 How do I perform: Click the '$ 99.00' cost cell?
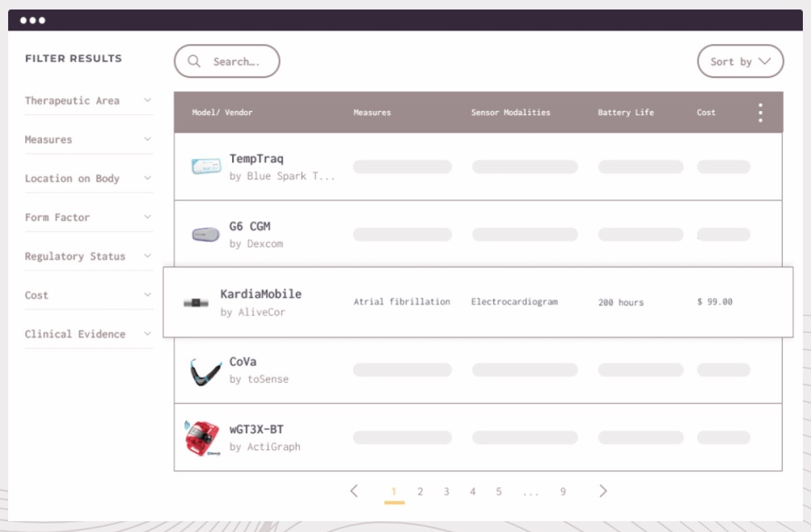point(715,302)
